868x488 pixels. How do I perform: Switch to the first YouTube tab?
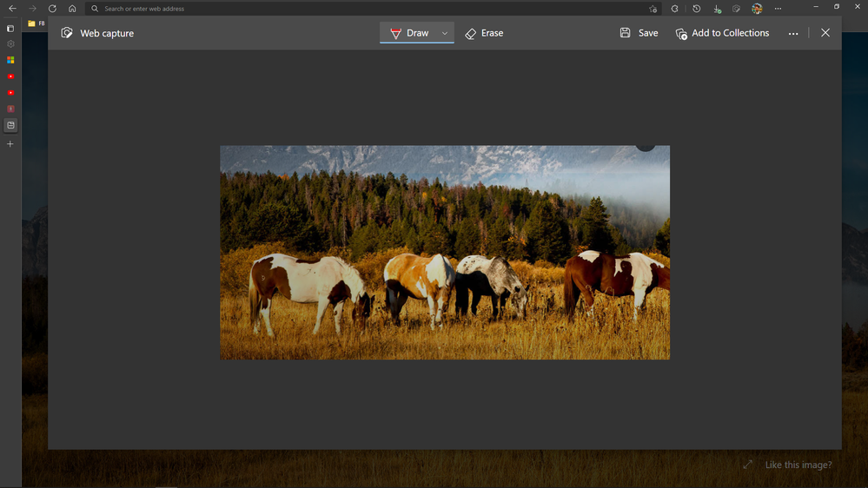(10, 76)
